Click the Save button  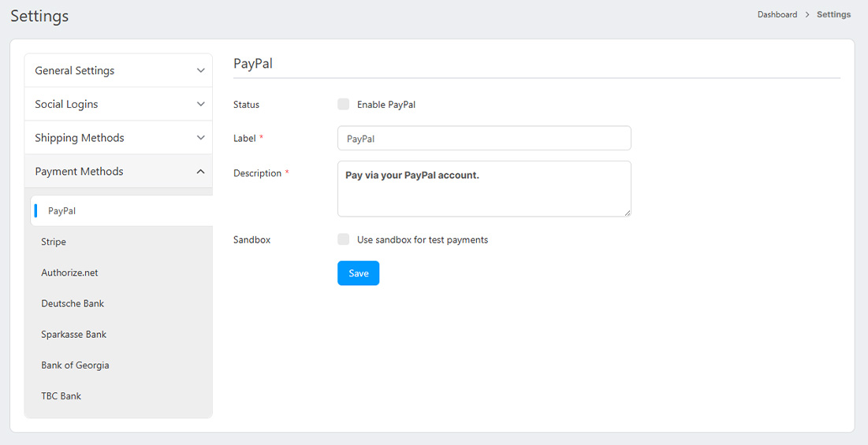358,273
